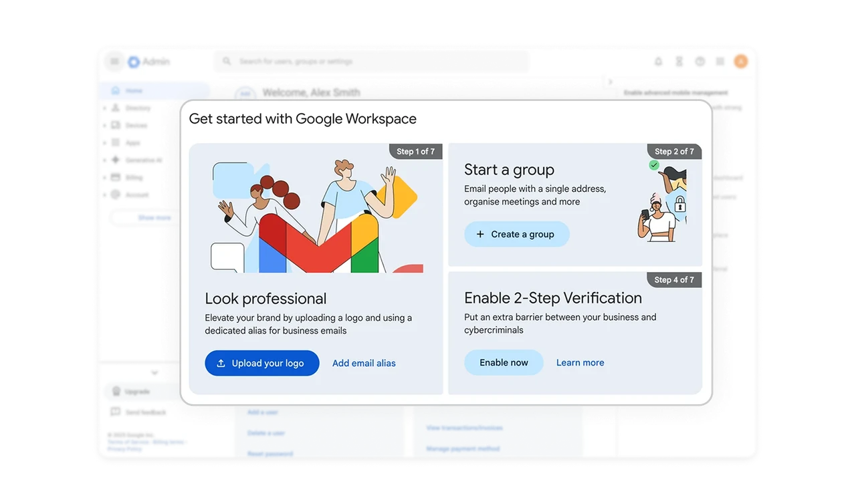The image size is (856, 504).
Task: Open the pending tasks hourglass icon
Action: (679, 61)
